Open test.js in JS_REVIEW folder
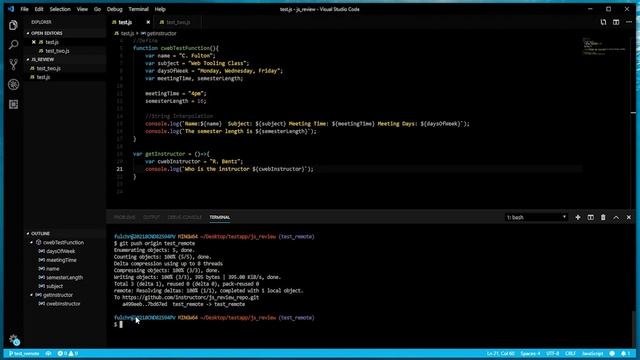Viewport: 640px width, 360px height. pos(43,77)
